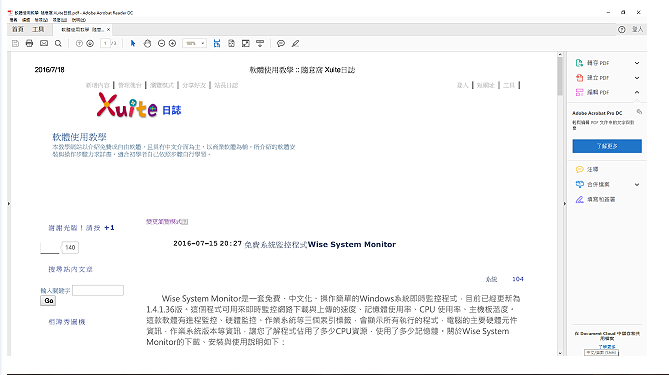Click 登入 sign-in at top right
Image resolution: width=669 pixels, height=375 pixels.
coord(637,29)
